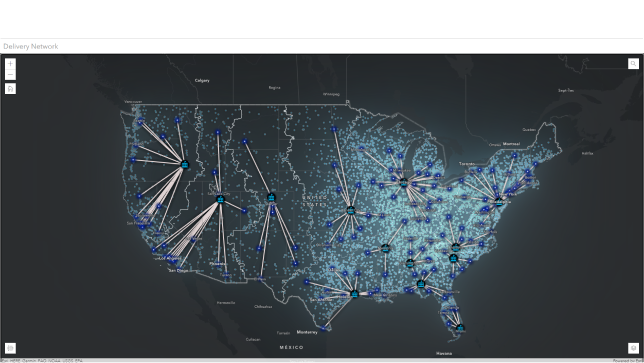Click the Monterrey city label
This screenshot has height=363, width=644.
click(307, 332)
